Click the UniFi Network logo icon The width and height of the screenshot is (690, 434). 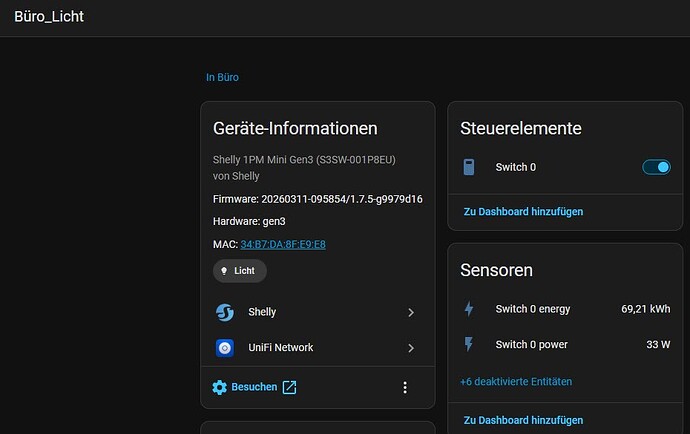click(225, 348)
